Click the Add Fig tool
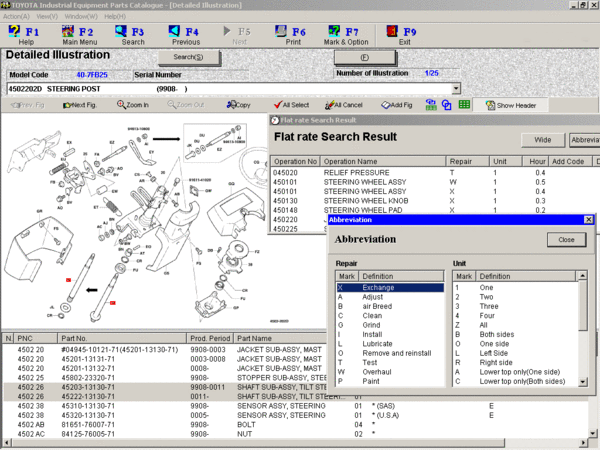The width and height of the screenshot is (600, 450). pos(397,104)
